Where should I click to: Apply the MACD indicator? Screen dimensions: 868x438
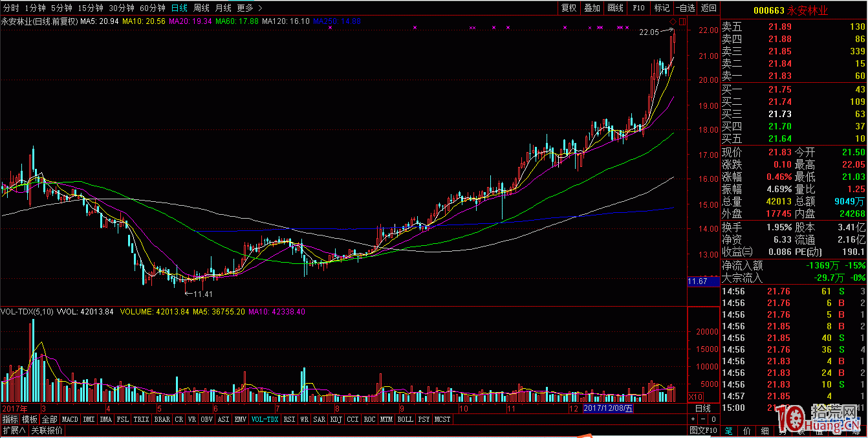click(70, 419)
